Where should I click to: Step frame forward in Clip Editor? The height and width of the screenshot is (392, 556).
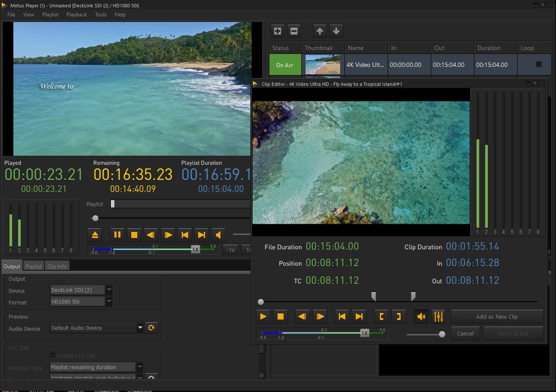319,317
